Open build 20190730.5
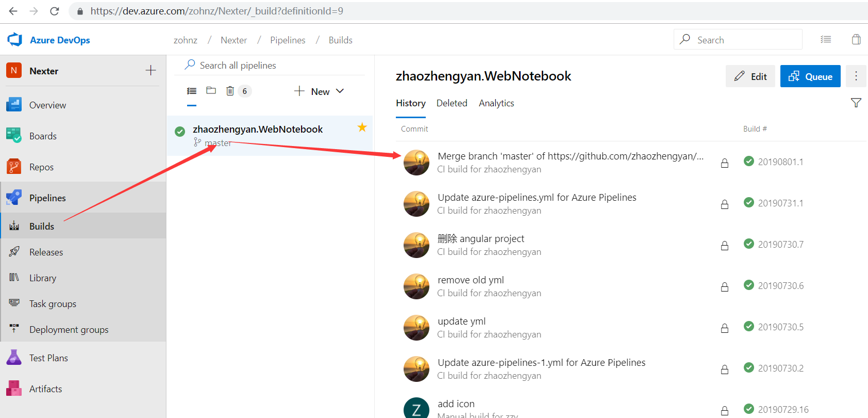The height and width of the screenshot is (418, 868). pos(780,327)
